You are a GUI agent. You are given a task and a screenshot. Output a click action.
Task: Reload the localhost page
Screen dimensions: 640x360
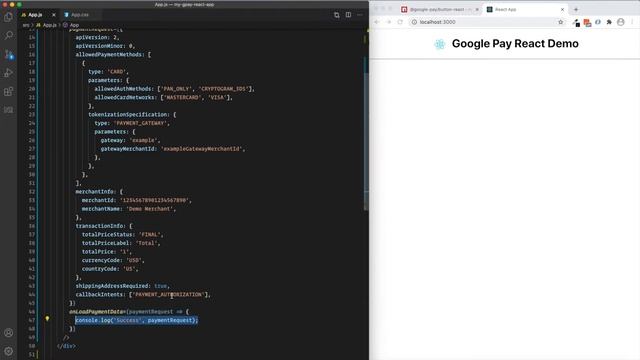tap(400, 22)
